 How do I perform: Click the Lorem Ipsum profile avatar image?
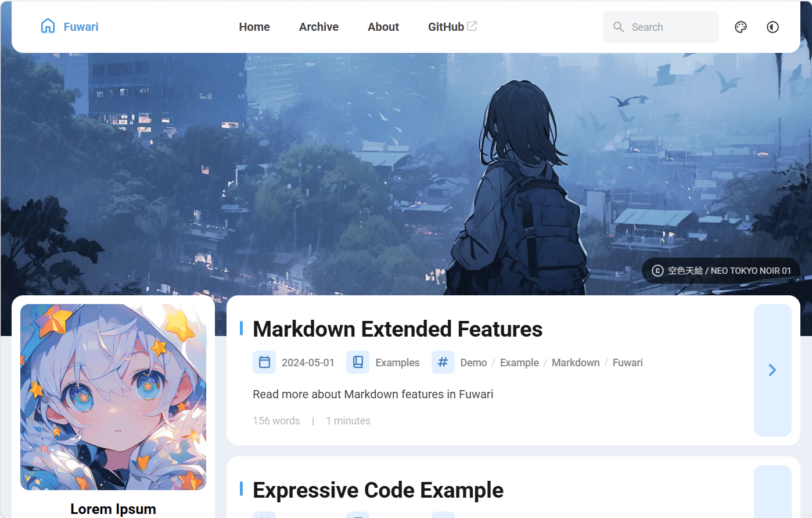tap(113, 397)
